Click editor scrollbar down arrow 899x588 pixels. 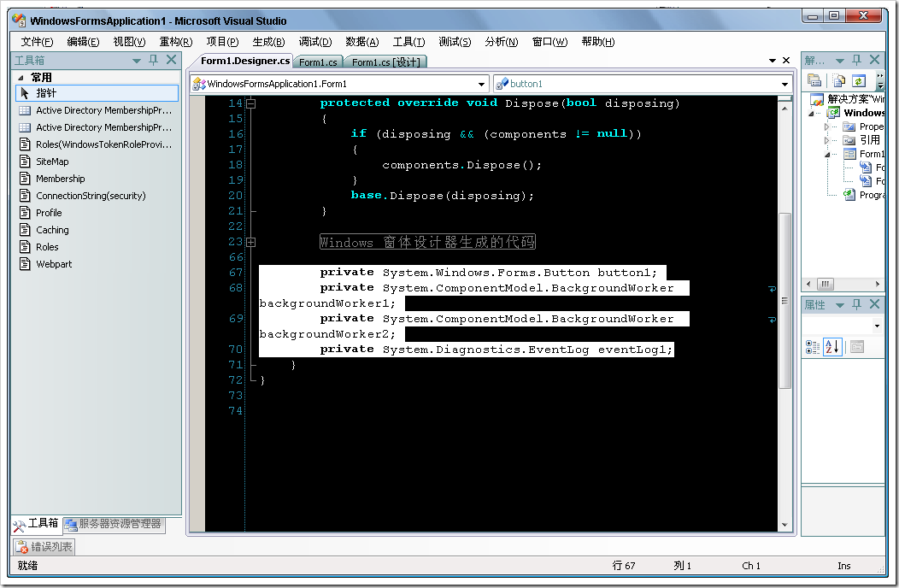[784, 525]
